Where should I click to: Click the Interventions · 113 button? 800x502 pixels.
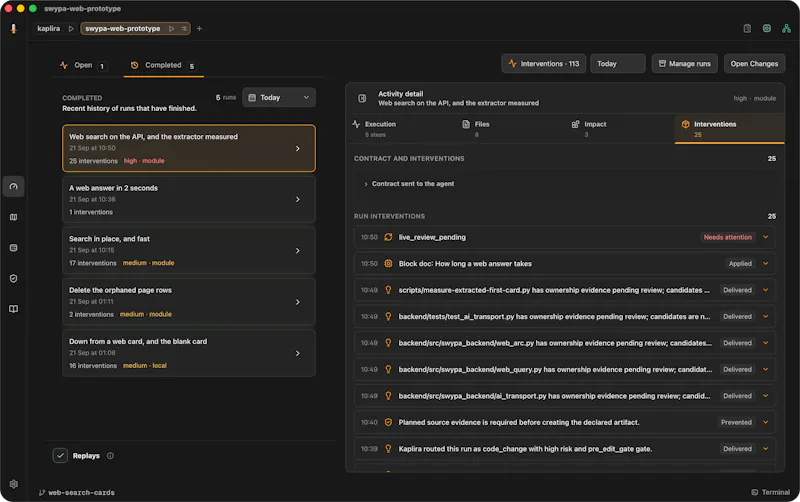click(x=543, y=64)
